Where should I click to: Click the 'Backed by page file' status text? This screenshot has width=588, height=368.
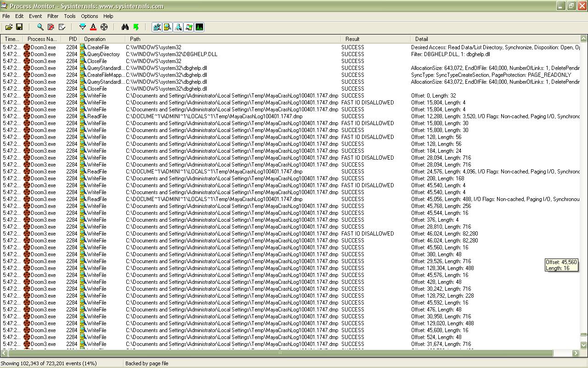coord(147,363)
